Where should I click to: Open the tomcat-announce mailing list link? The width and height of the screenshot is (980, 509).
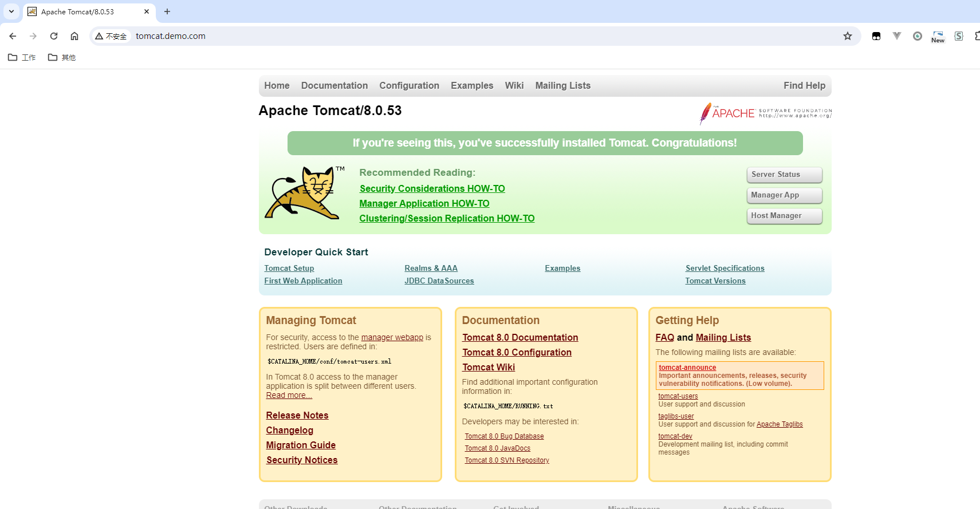[687, 368]
